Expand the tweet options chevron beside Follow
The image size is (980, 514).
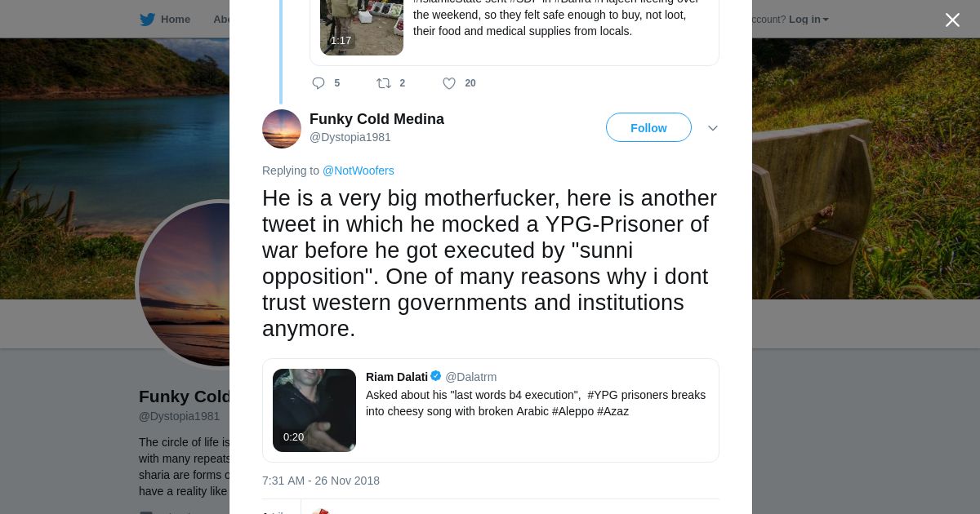pyautogui.click(x=713, y=128)
